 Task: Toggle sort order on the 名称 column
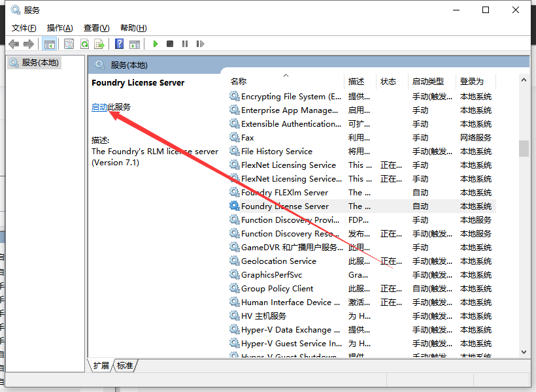click(x=238, y=81)
